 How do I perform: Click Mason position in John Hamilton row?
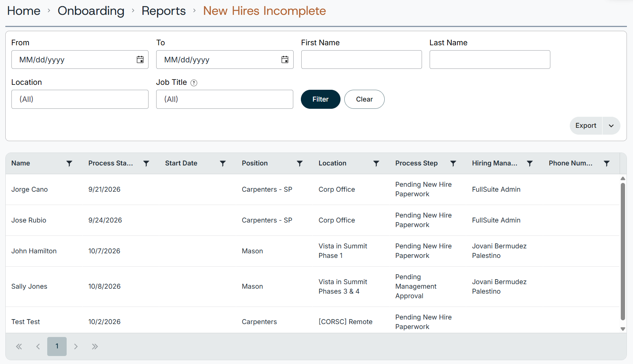point(253,251)
